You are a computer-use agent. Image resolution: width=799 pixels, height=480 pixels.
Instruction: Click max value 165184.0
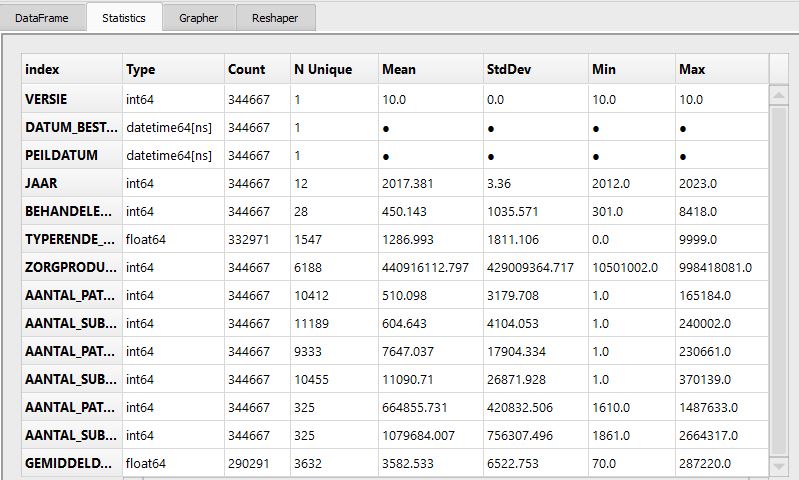click(x=705, y=296)
